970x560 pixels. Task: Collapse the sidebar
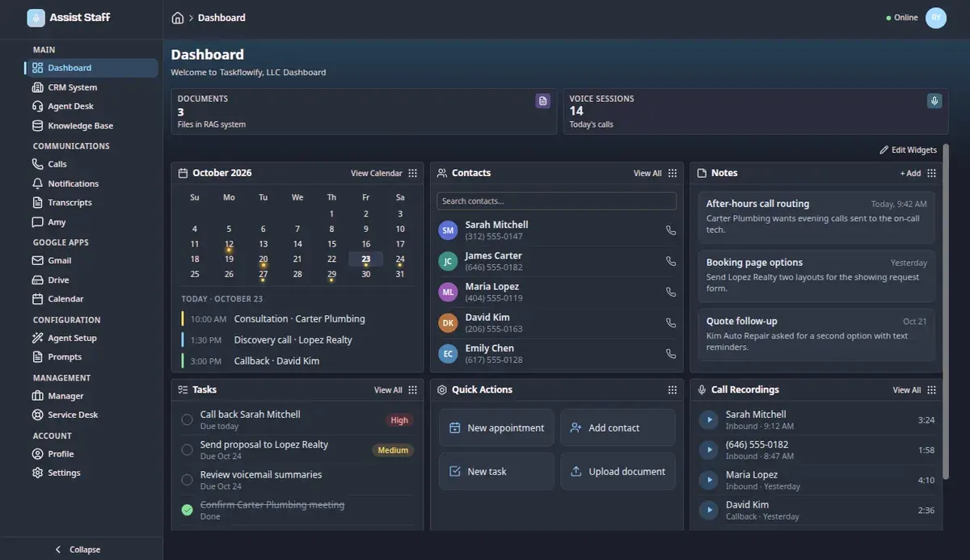[x=78, y=549]
